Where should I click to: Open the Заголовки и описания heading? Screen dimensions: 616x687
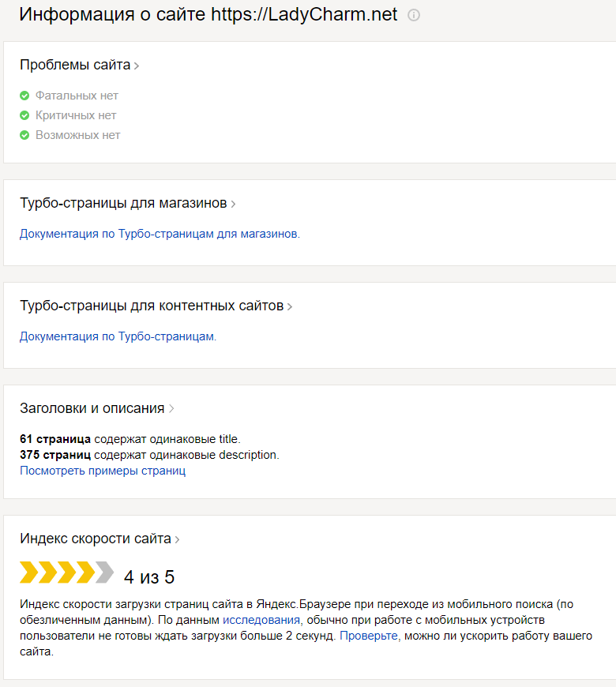(x=92, y=408)
